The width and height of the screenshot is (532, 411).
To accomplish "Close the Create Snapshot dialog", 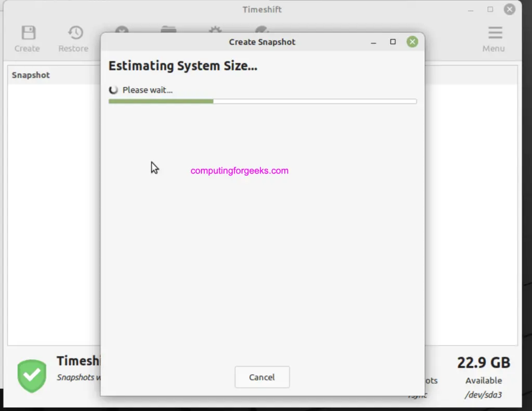I will pyautogui.click(x=412, y=42).
